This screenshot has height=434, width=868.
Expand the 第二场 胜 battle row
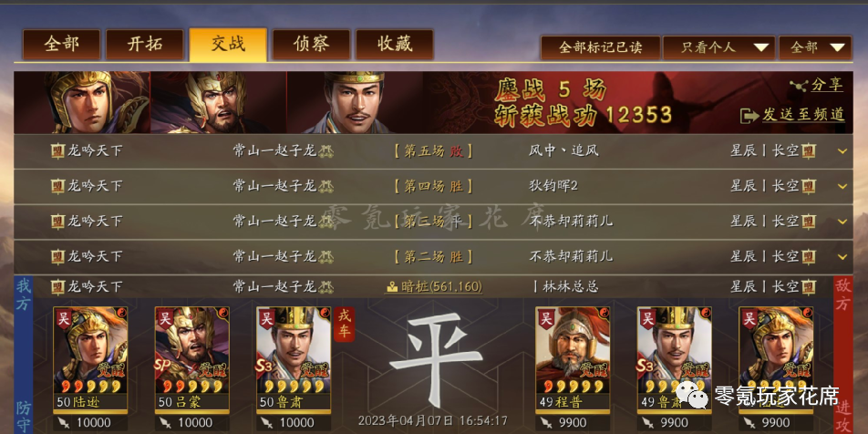tap(842, 257)
